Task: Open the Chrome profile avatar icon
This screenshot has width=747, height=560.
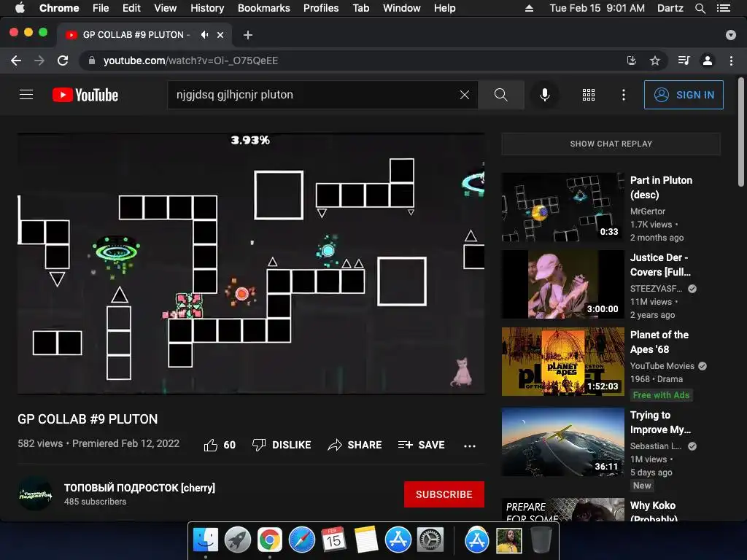Action: 708,61
